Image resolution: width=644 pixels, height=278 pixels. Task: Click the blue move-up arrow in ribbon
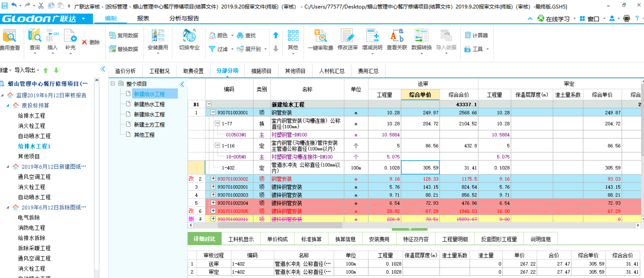(276, 35)
